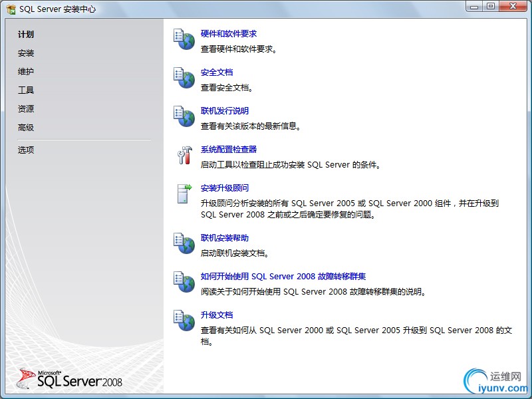Click the globe icon beside 硬件和软件要求
The image size is (532, 399).
[184, 39]
